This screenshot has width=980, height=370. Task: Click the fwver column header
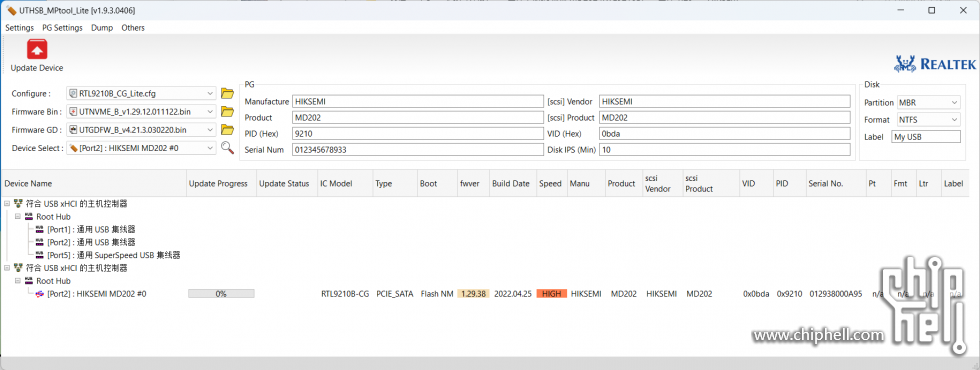(472, 184)
